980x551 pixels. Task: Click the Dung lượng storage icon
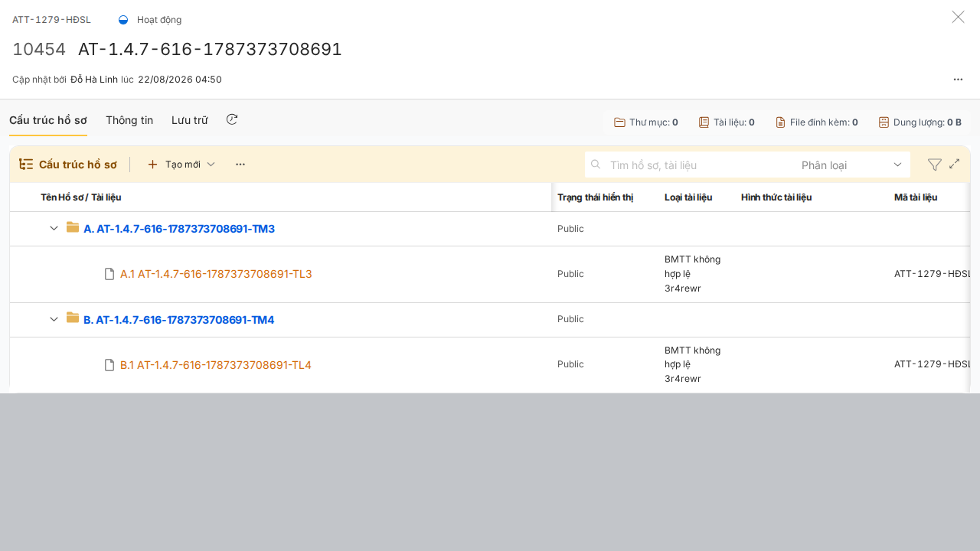pos(884,122)
